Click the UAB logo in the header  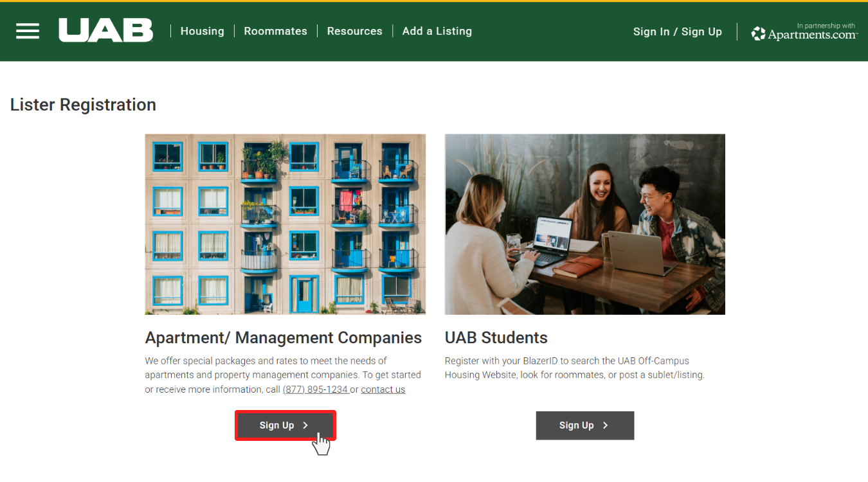105,30
